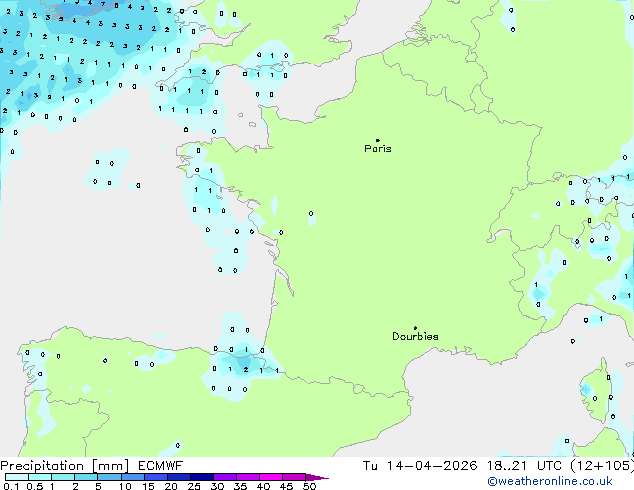
Task: Pick the 25–30 mm dark navy legend swatch
Action: 201,477
